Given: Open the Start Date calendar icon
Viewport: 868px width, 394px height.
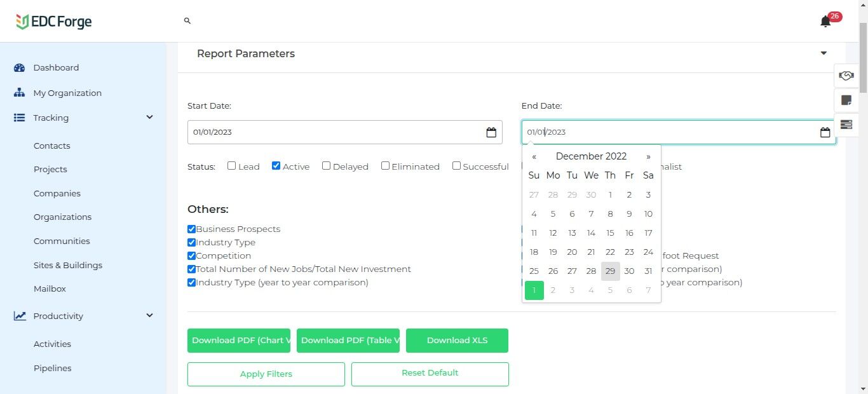Looking at the screenshot, I should click(x=491, y=132).
